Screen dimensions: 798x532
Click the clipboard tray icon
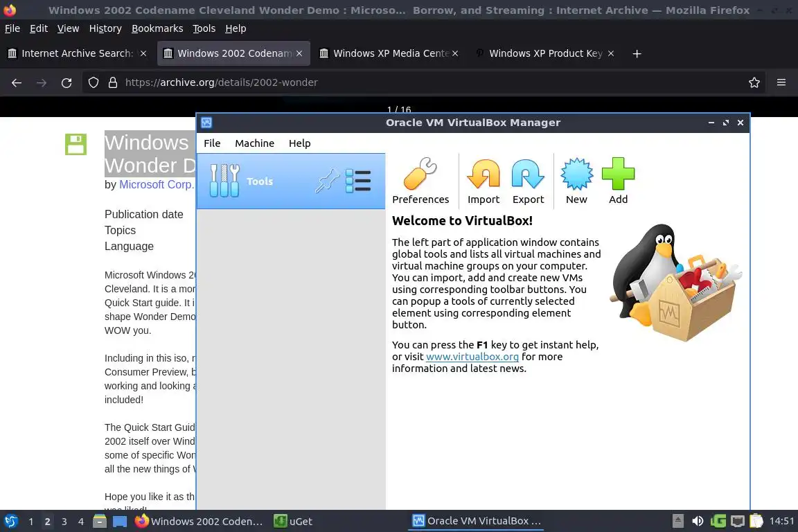point(756,521)
